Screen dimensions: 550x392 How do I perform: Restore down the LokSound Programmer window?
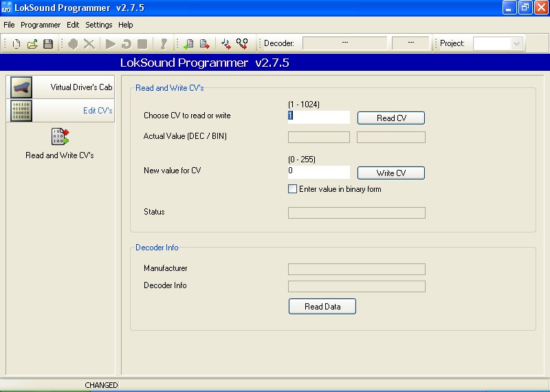tap(525, 8)
